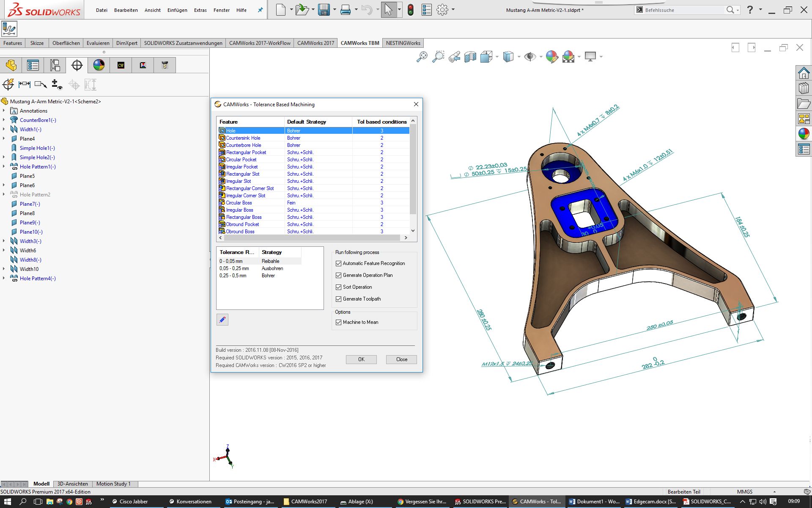Open the MMGS unit system status item
The image size is (812, 508).
coord(745,492)
